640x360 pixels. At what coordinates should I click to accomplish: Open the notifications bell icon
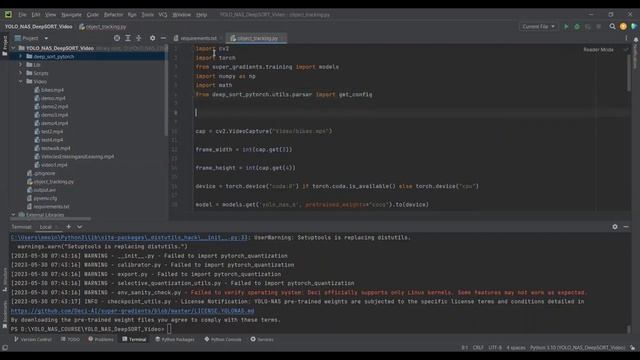coord(636,40)
